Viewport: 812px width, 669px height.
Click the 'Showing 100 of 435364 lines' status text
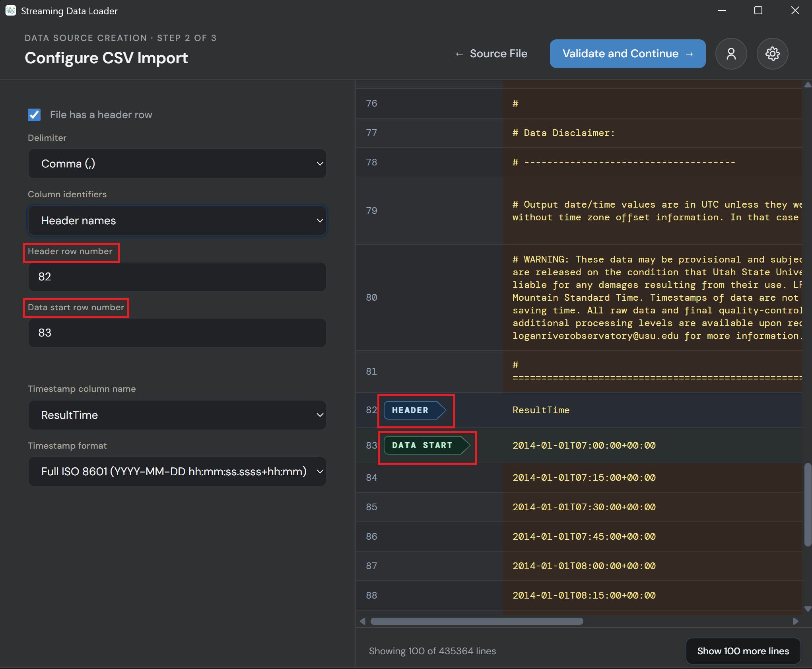click(432, 651)
